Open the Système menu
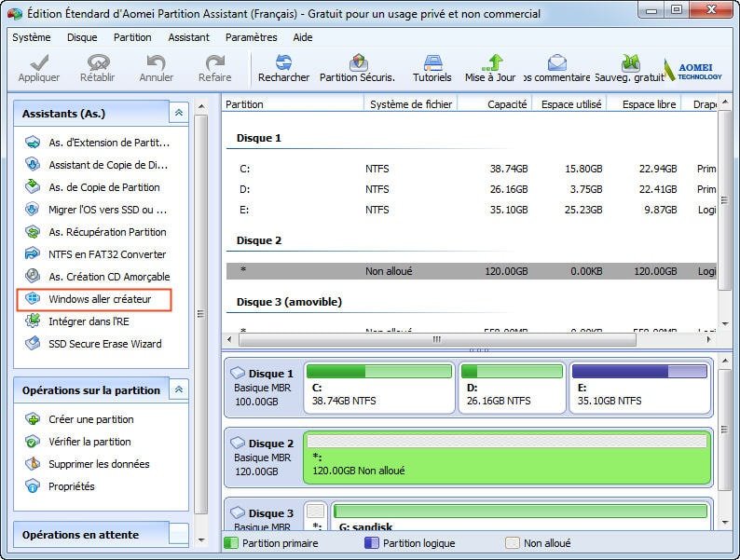This screenshot has width=740, height=560. click(x=32, y=37)
